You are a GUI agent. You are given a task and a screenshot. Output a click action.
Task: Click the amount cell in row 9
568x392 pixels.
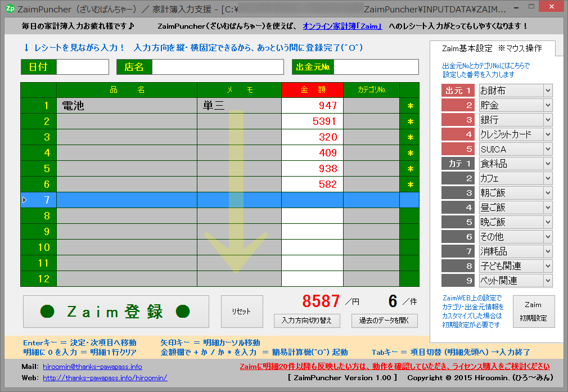click(312, 232)
